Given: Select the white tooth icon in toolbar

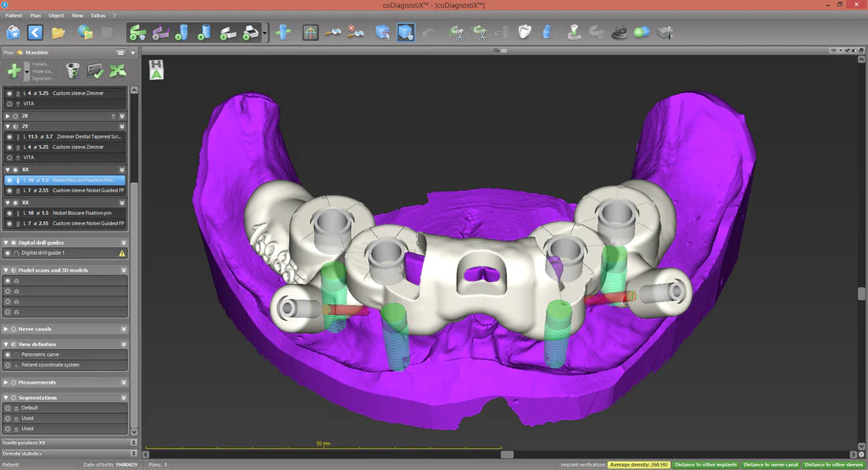Looking at the screenshot, I should point(524,33).
